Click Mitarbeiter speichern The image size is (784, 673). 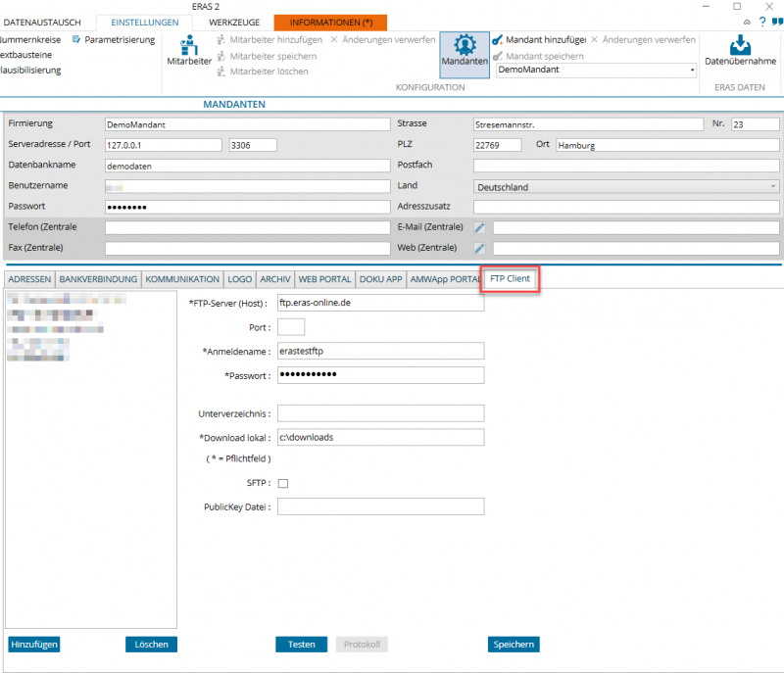[267, 56]
